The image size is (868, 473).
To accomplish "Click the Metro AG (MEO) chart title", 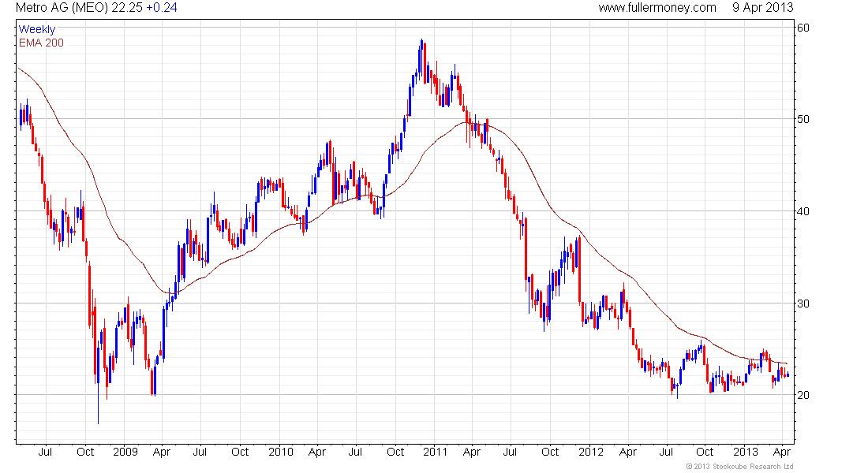I will coord(62,8).
